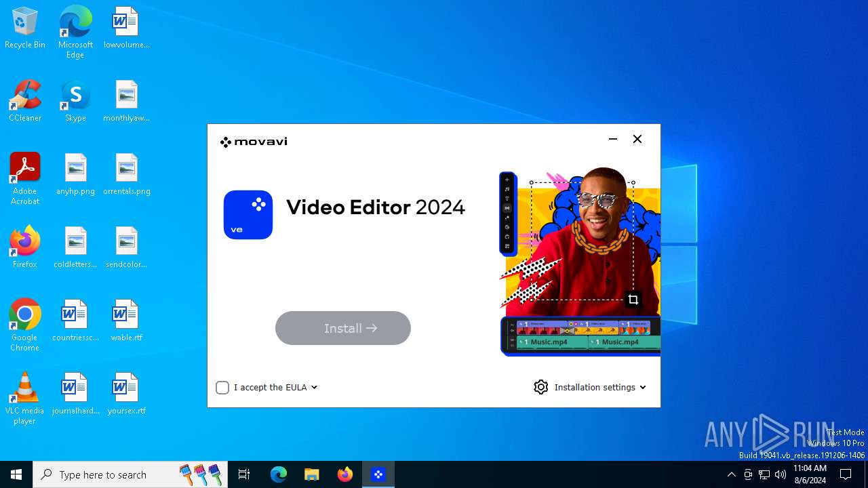Select lowvolume Word document on desktop

(x=126, y=28)
